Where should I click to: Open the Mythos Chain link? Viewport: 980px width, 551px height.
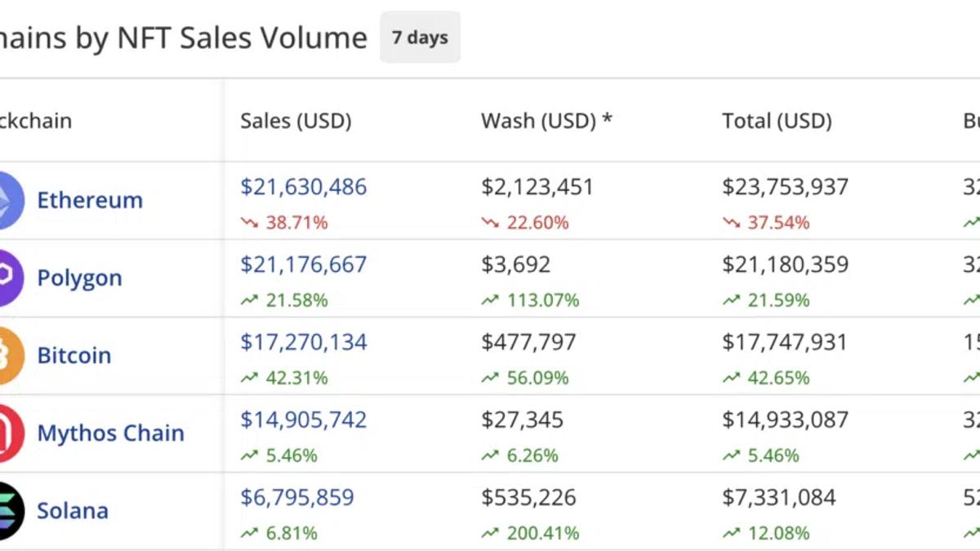[x=110, y=433]
